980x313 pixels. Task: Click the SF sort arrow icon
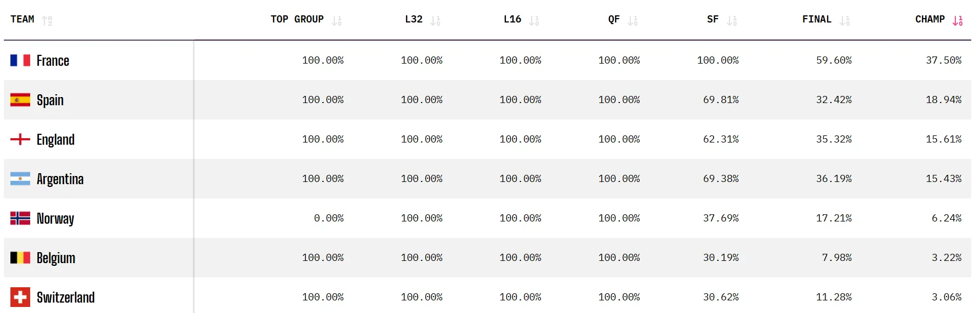tap(732, 21)
